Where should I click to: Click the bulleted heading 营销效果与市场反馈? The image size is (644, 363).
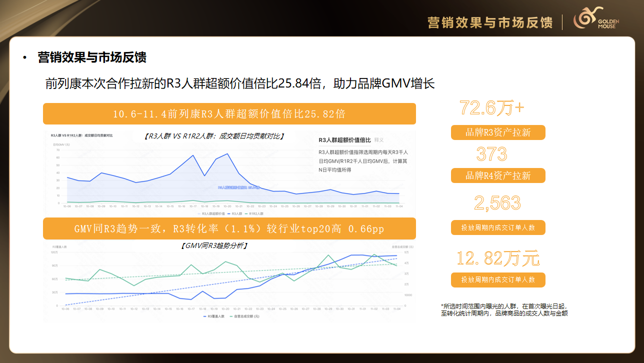[92, 57]
